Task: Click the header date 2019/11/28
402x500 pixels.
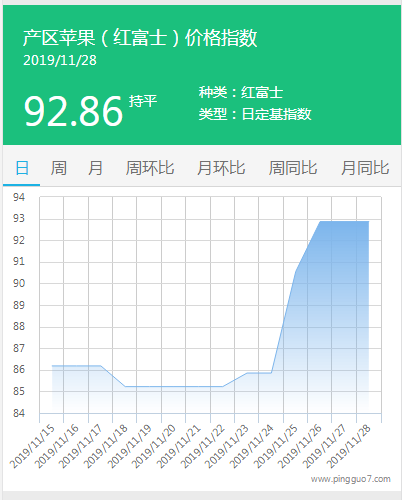Action: pyautogui.click(x=60, y=60)
